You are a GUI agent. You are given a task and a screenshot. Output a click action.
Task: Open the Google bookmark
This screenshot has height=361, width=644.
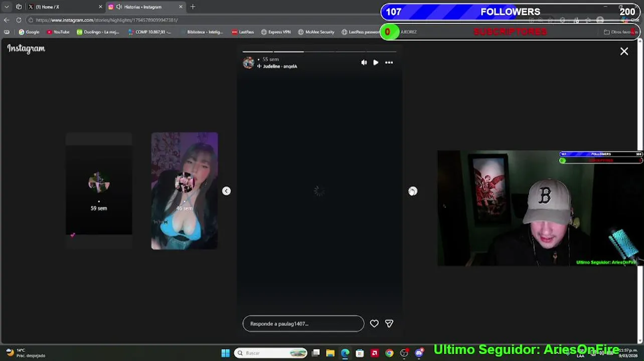(29, 32)
